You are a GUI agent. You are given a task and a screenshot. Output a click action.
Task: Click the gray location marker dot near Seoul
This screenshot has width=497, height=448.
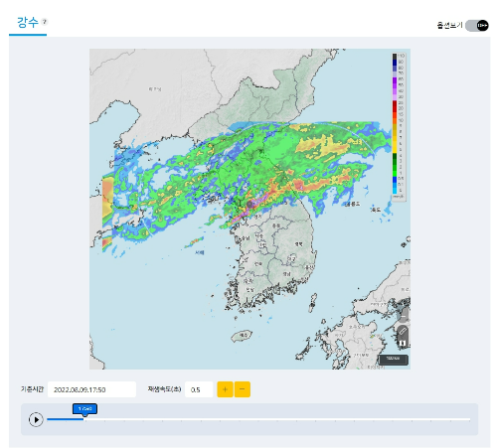(x=249, y=205)
